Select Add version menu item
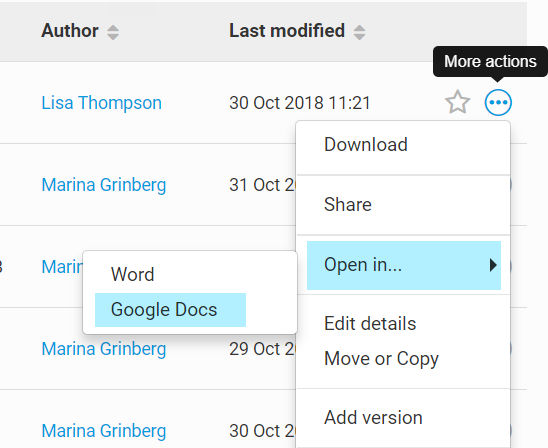This screenshot has height=448, width=548. (373, 418)
